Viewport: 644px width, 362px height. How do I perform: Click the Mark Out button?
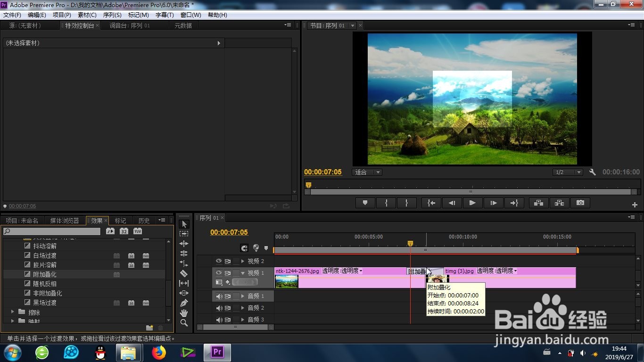click(x=406, y=203)
